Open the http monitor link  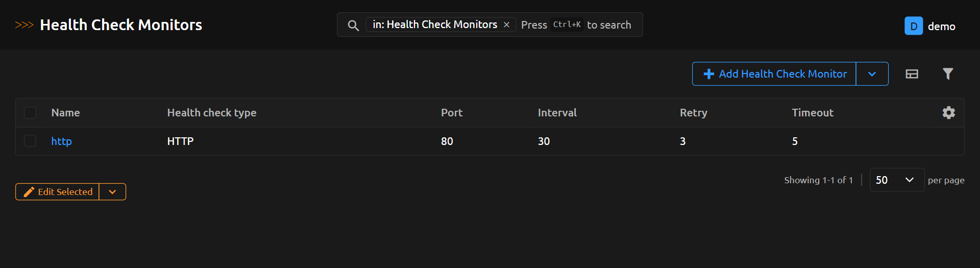[x=61, y=141]
